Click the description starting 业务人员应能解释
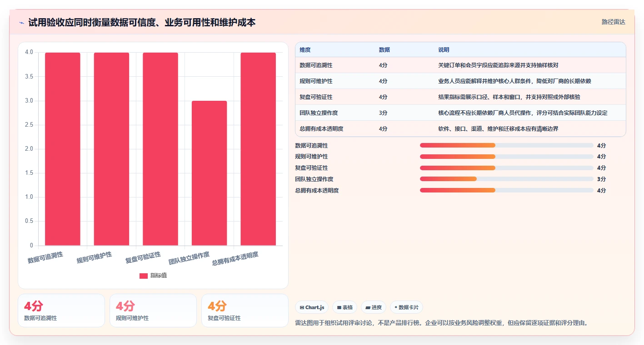 pyautogui.click(x=514, y=81)
